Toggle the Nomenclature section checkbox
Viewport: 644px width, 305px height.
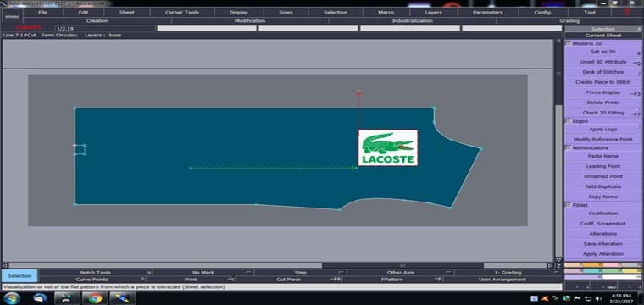point(569,147)
